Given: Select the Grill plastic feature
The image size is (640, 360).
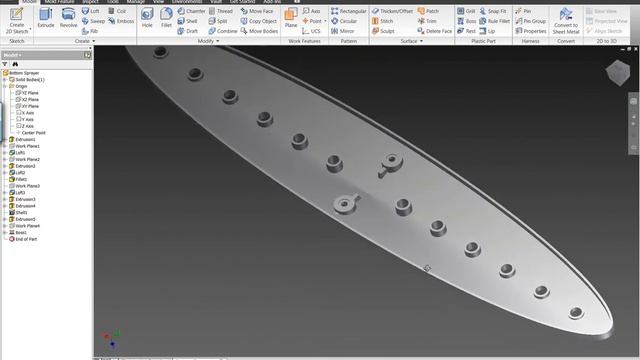Looking at the screenshot, I should [466, 11].
